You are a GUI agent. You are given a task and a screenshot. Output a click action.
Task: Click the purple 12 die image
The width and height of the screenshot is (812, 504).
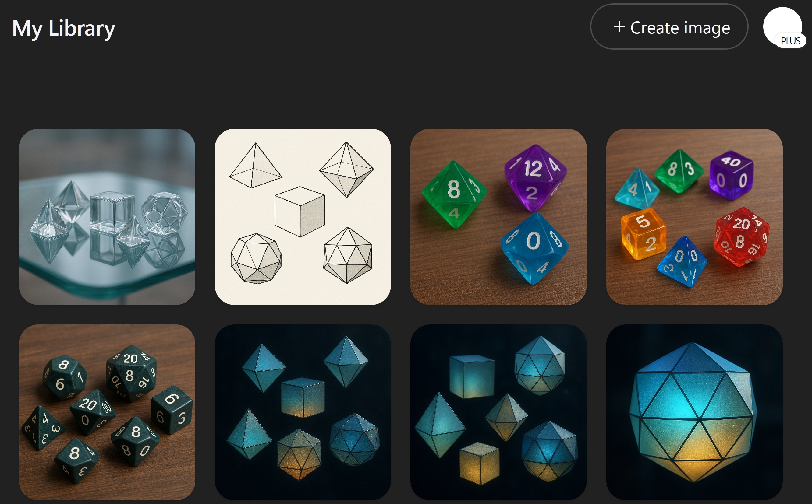pos(535,178)
